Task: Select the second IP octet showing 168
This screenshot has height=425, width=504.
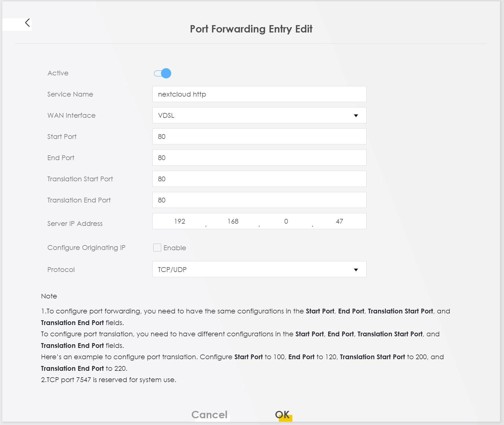Action: pos(233,221)
